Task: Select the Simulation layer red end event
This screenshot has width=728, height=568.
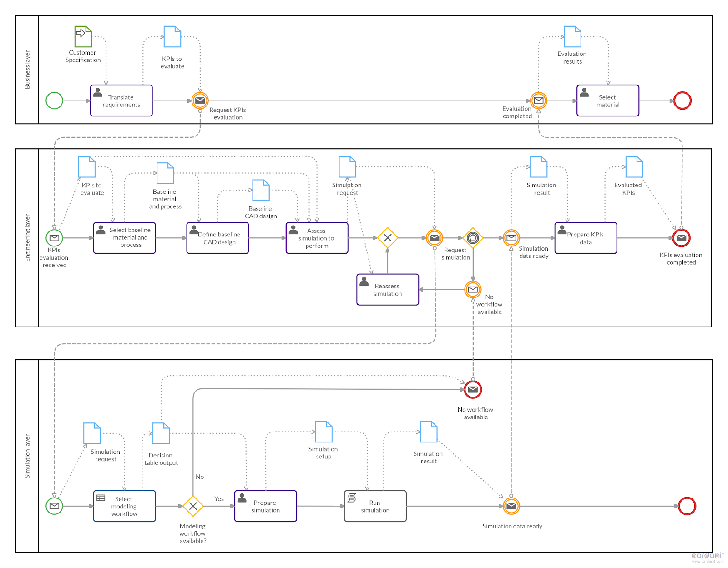Action: 687,506
